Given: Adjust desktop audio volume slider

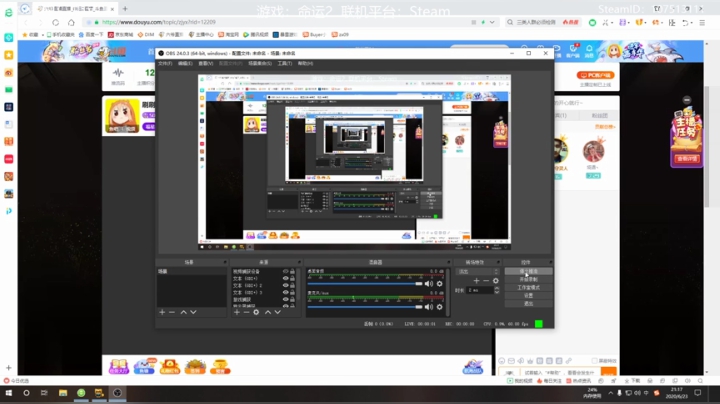Looking at the screenshot, I should point(365,284).
